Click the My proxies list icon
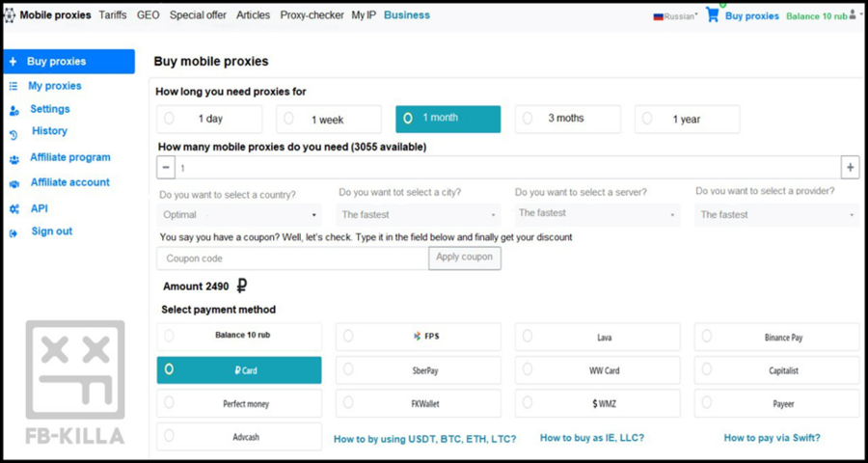This screenshot has width=868, height=463. coord(14,86)
